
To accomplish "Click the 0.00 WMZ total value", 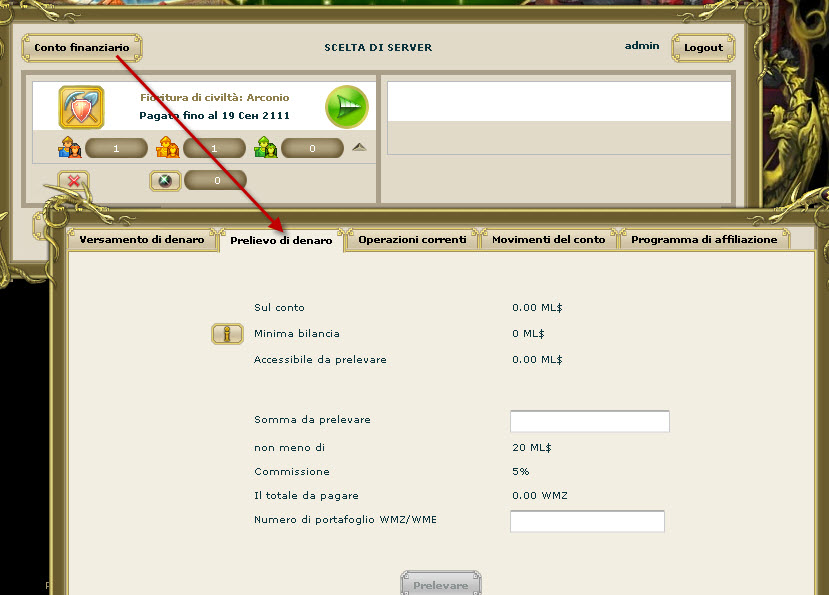I will (x=540, y=496).
